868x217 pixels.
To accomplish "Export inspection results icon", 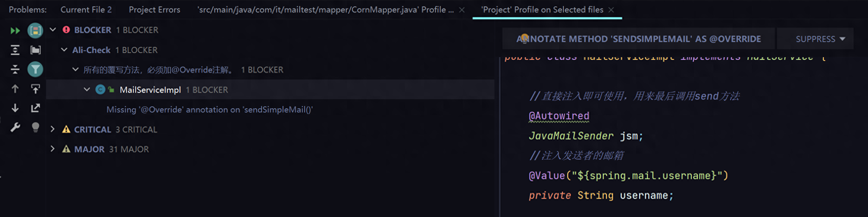I will pyautogui.click(x=35, y=108).
